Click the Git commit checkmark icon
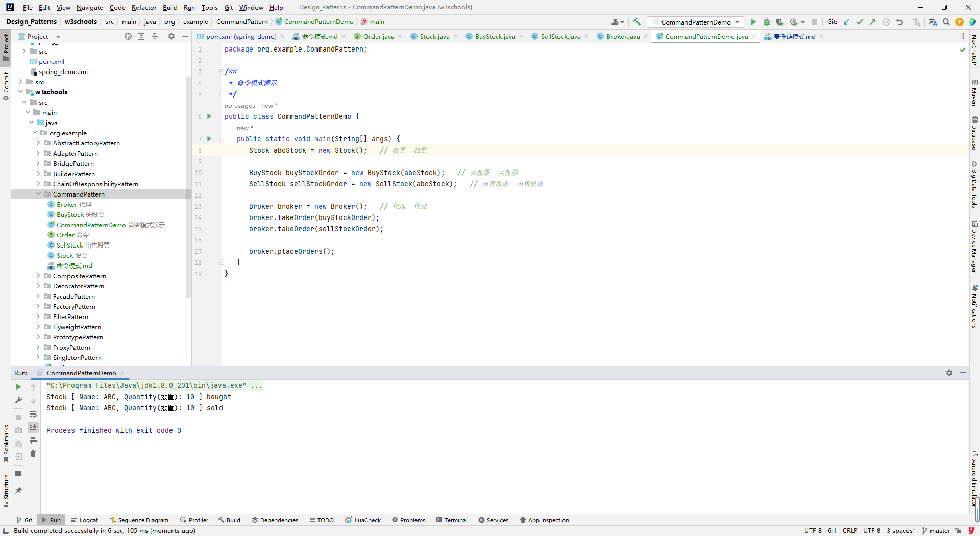Viewport: 980px width, 536px height. click(860, 22)
